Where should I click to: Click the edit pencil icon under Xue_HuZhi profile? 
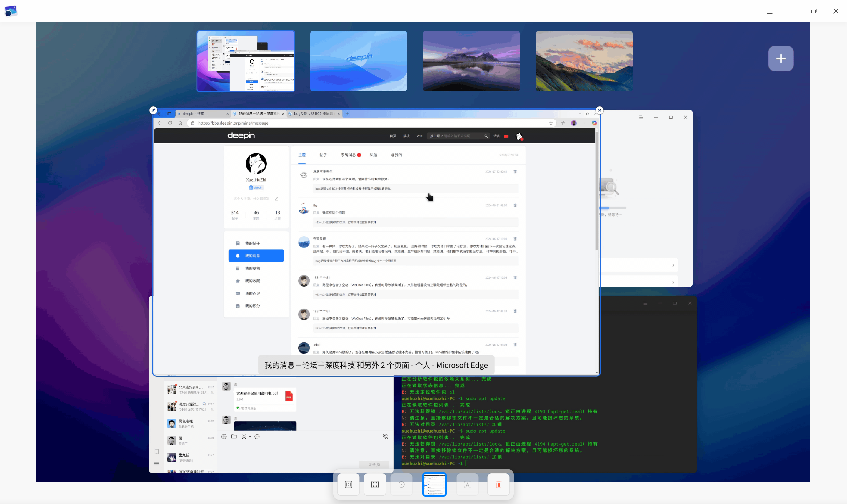coord(276,199)
